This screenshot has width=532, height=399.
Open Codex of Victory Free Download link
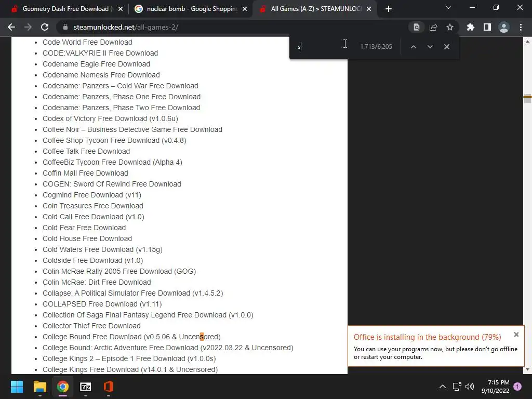110,118
